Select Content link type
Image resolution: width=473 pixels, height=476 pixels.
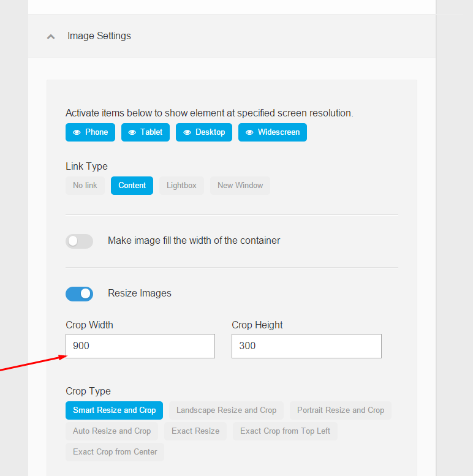click(132, 186)
